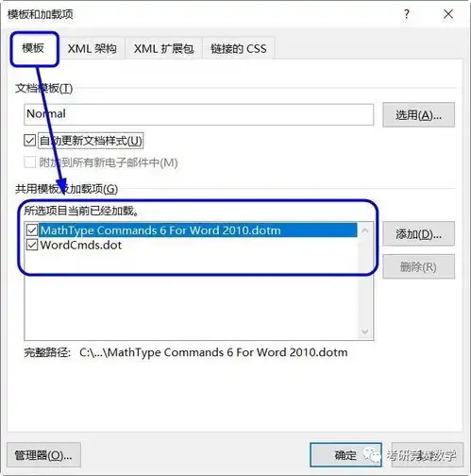Click the Normal document template field
471x476 pixels.
tap(199, 114)
